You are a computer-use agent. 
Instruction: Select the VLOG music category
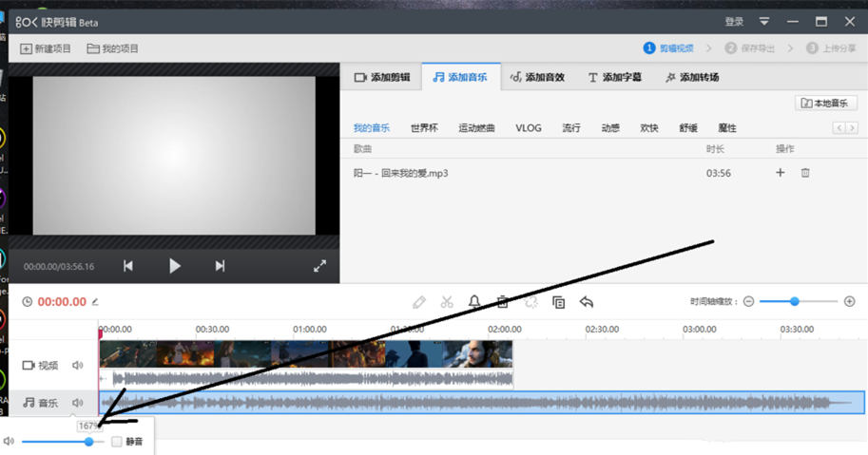[529, 128]
